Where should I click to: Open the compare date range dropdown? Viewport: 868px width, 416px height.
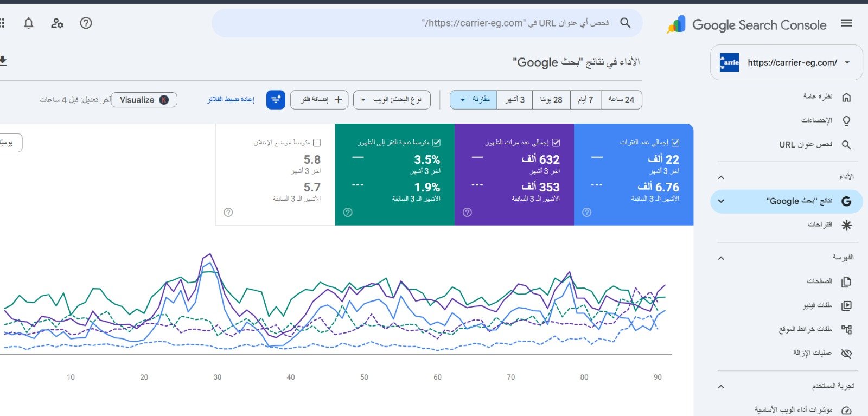click(x=474, y=100)
